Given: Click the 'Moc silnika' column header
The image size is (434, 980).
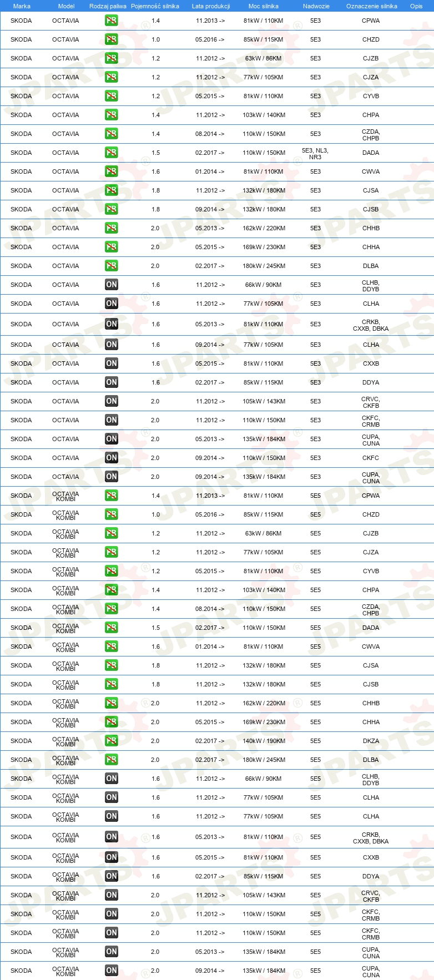Looking at the screenshot, I should point(264,6).
